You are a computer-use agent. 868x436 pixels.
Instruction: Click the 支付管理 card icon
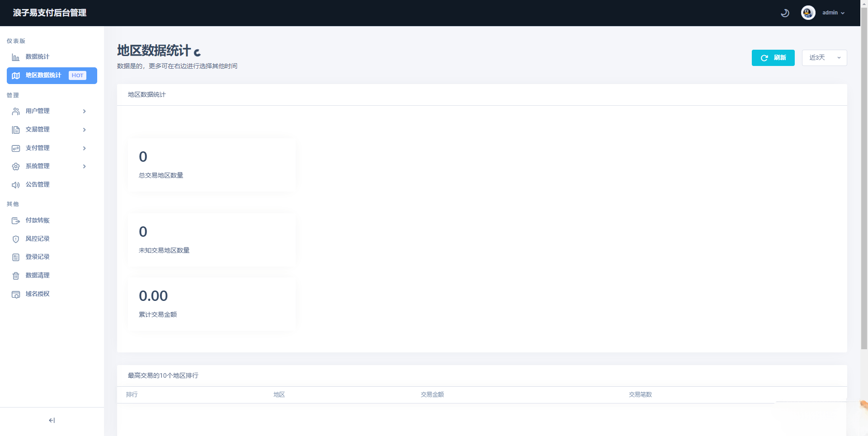pyautogui.click(x=16, y=148)
